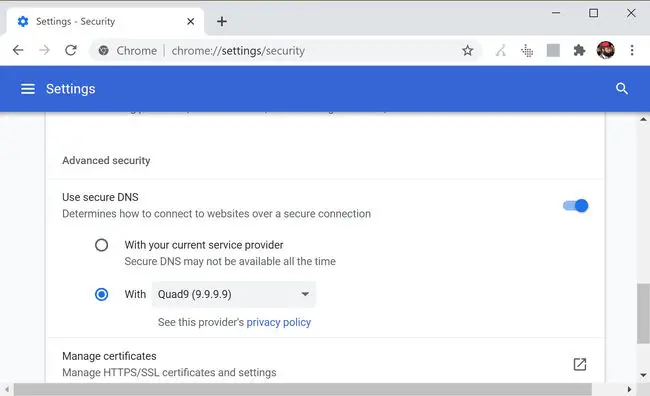The image size is (650, 396).
Task: Open Manage certificates external link icon
Action: [580, 364]
